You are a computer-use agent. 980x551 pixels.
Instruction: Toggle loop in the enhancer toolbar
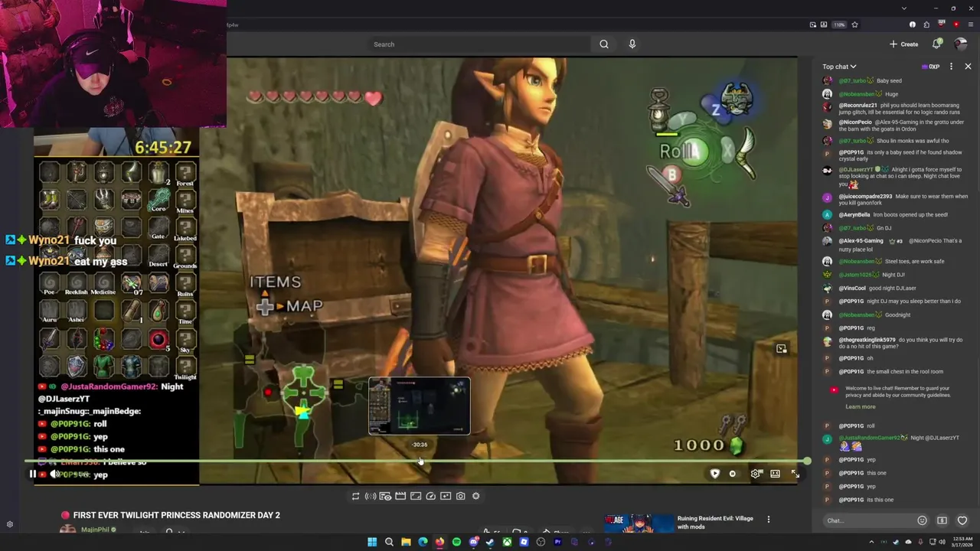pos(355,496)
